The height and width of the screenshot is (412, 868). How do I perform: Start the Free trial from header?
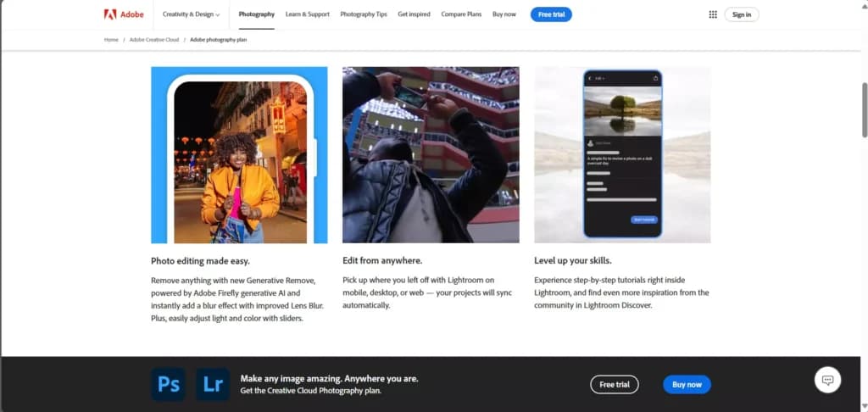[551, 14]
